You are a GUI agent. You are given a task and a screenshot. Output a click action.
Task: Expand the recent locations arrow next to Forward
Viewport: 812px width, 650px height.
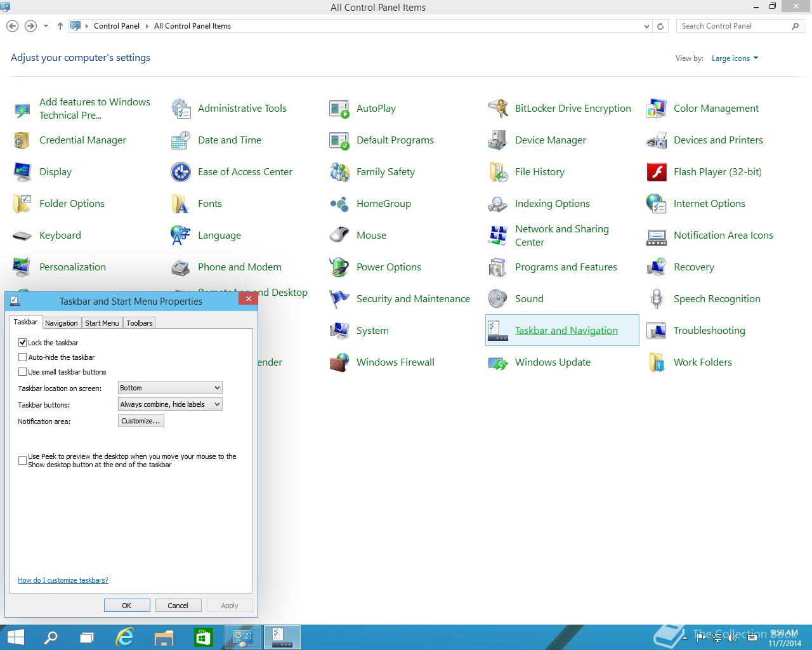(x=46, y=26)
